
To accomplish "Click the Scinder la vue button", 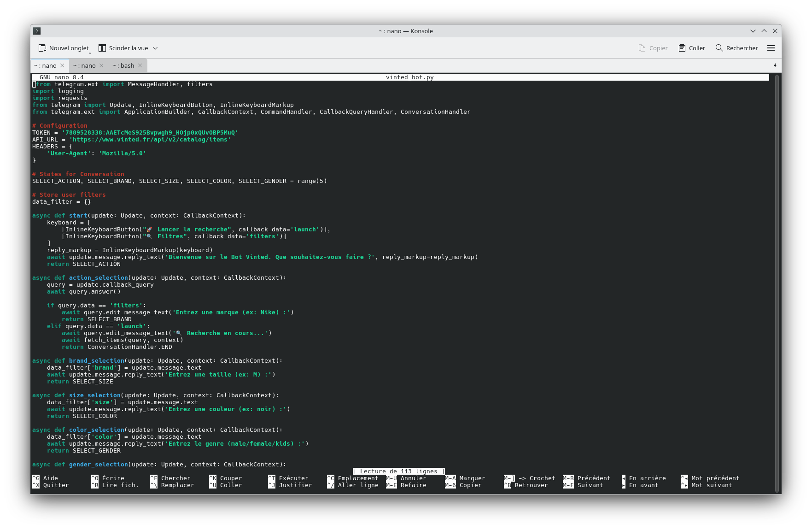I will click(x=123, y=48).
